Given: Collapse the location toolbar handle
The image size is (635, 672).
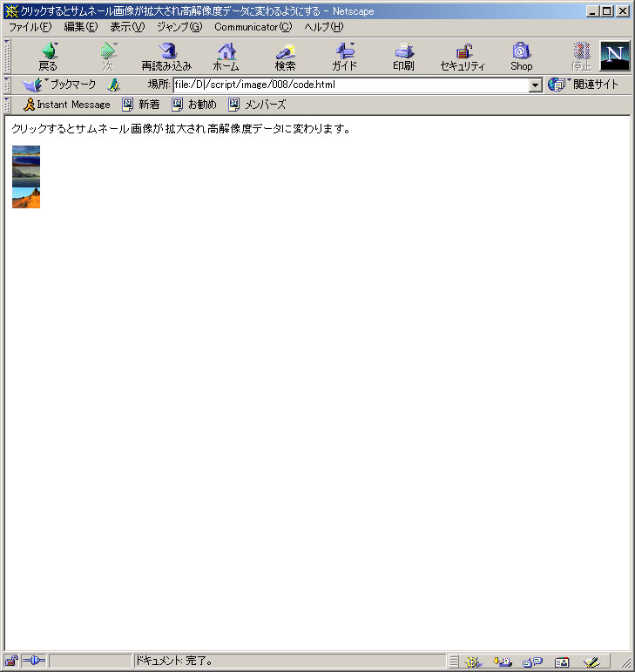Looking at the screenshot, I should pos(7,85).
